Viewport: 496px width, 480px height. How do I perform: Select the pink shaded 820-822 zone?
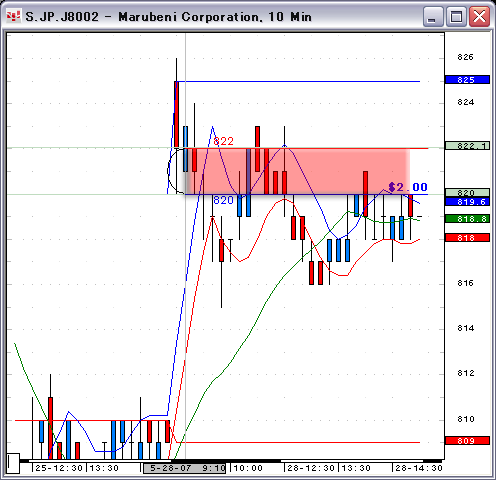(297, 171)
